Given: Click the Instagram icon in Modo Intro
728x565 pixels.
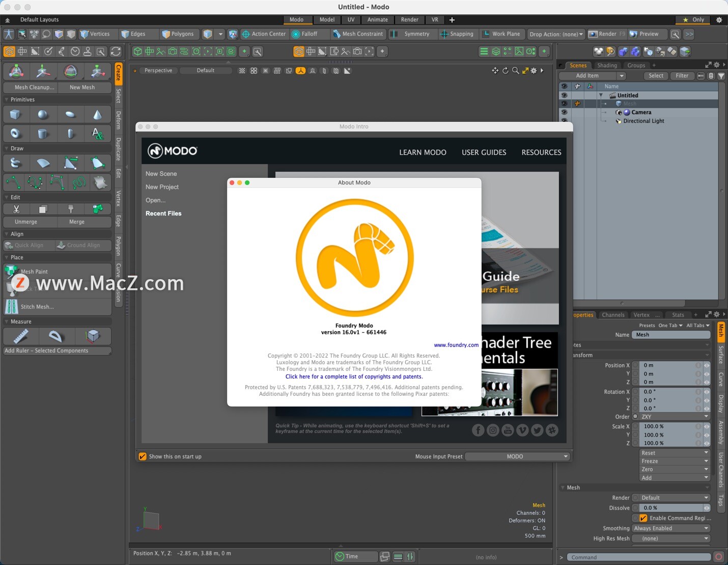Looking at the screenshot, I should (493, 430).
